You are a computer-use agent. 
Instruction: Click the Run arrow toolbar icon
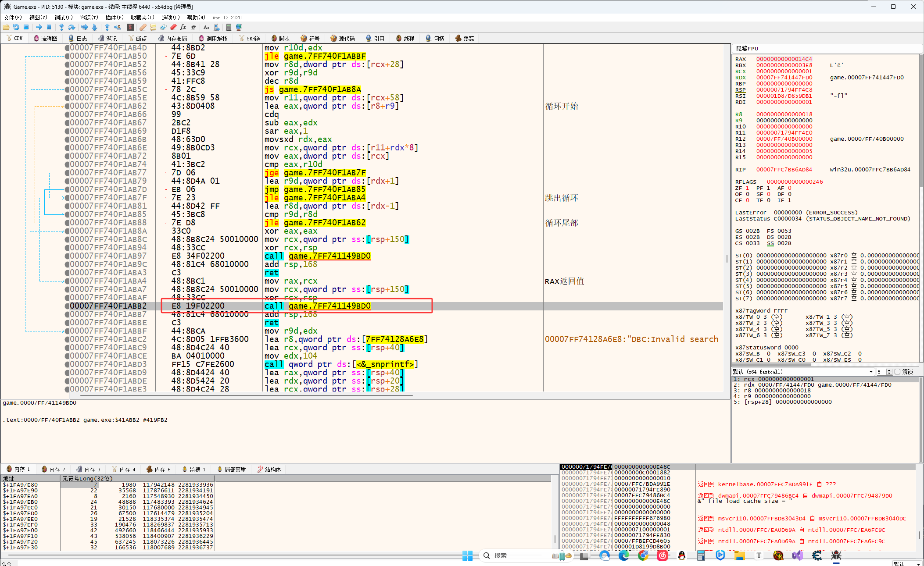pyautogui.click(x=39, y=27)
